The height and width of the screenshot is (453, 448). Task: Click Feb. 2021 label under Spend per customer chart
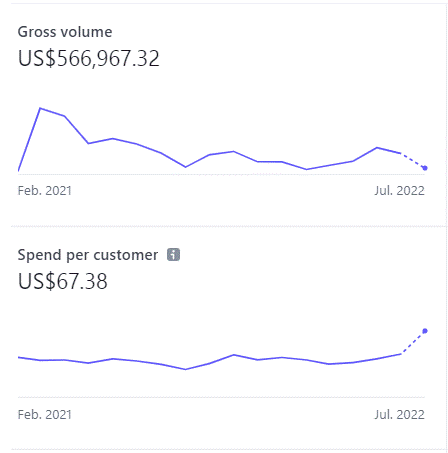pos(45,415)
